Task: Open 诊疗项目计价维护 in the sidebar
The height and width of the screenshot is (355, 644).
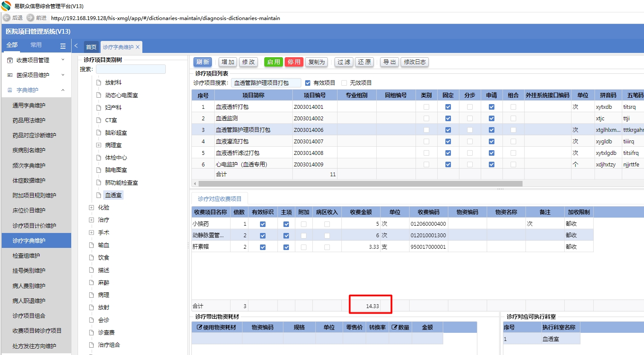Action: 34,226
